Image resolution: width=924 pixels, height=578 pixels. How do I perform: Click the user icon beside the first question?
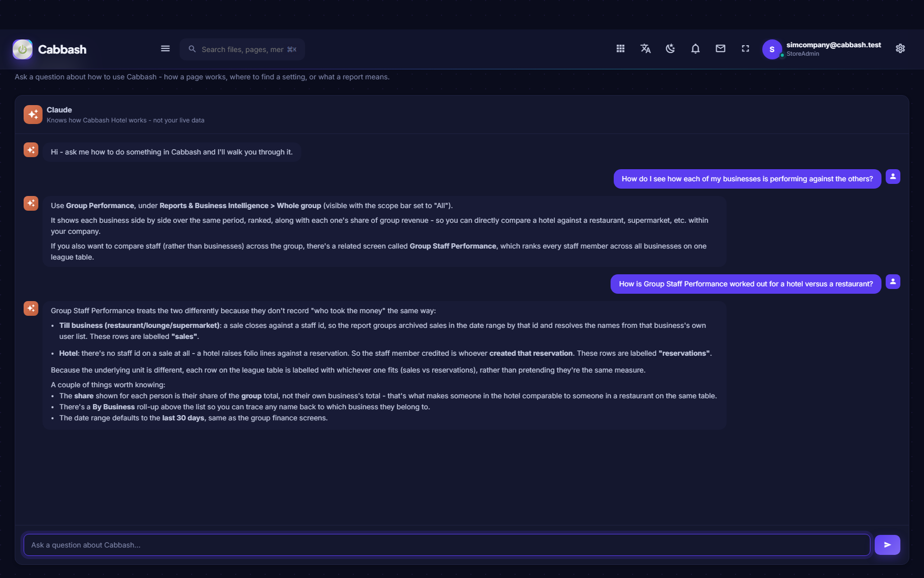[893, 177]
